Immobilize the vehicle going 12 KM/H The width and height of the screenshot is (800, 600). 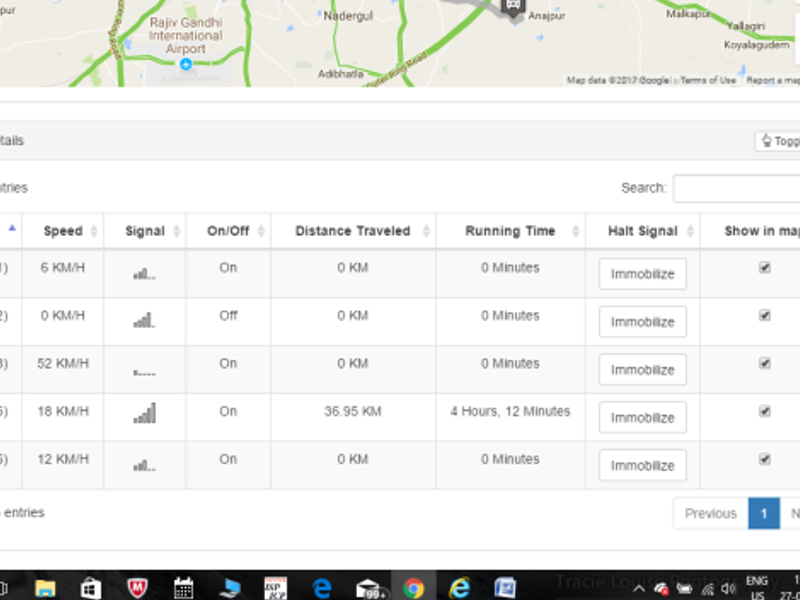point(643,466)
